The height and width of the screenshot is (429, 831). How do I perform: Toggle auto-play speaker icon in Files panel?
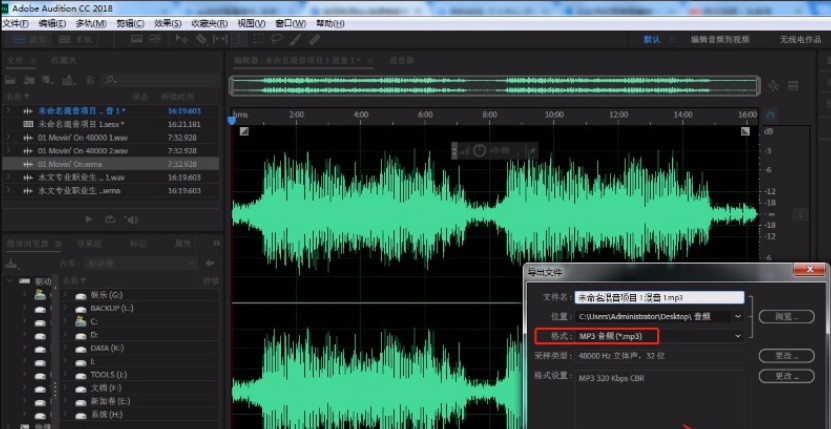tap(131, 219)
